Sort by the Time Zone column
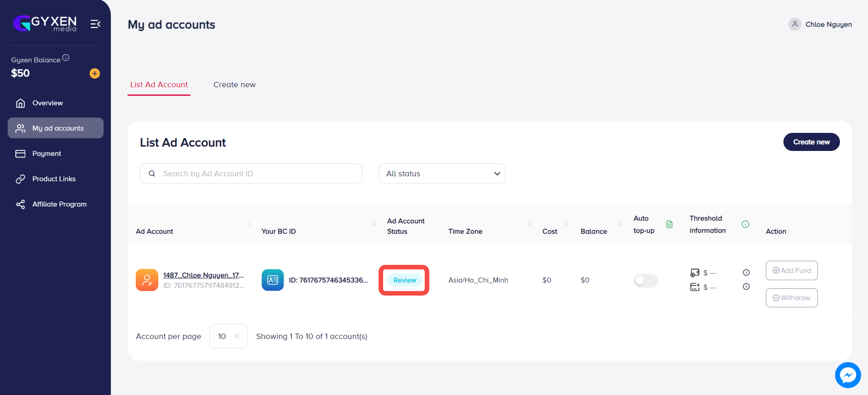Screen dimensions: 868x395 529,224
